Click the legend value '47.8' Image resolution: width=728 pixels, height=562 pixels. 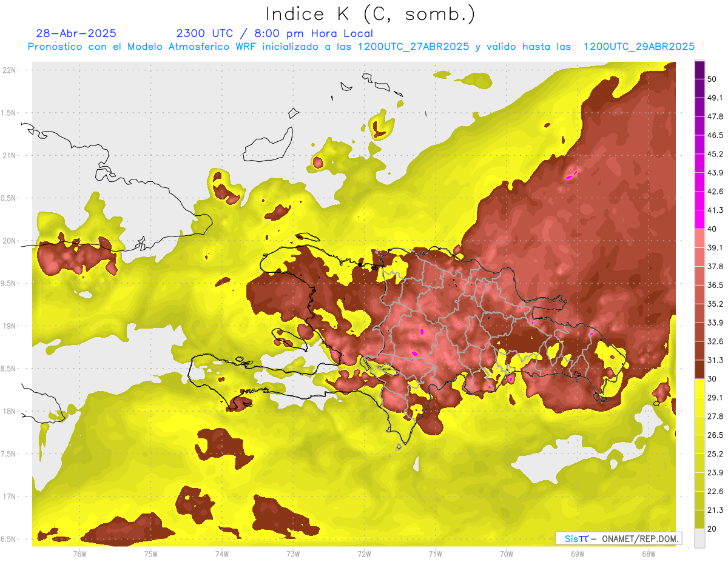[715, 116]
